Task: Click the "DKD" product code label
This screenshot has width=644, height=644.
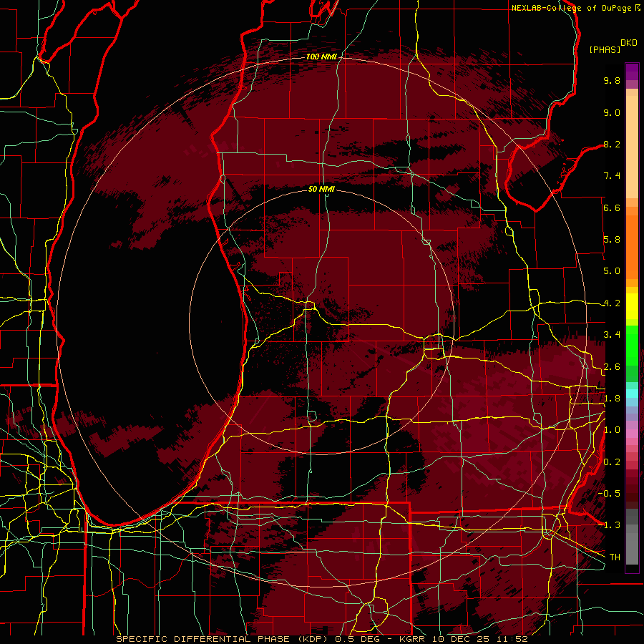Action: (629, 43)
